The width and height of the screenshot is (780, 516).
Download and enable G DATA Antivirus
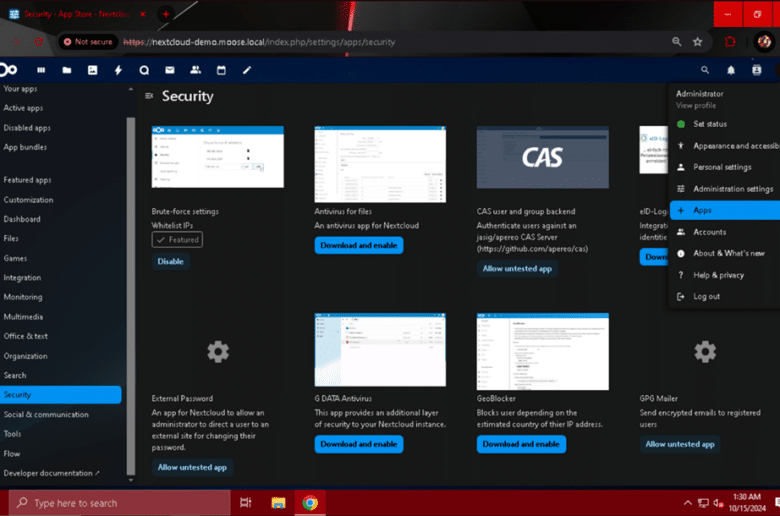[x=359, y=444]
